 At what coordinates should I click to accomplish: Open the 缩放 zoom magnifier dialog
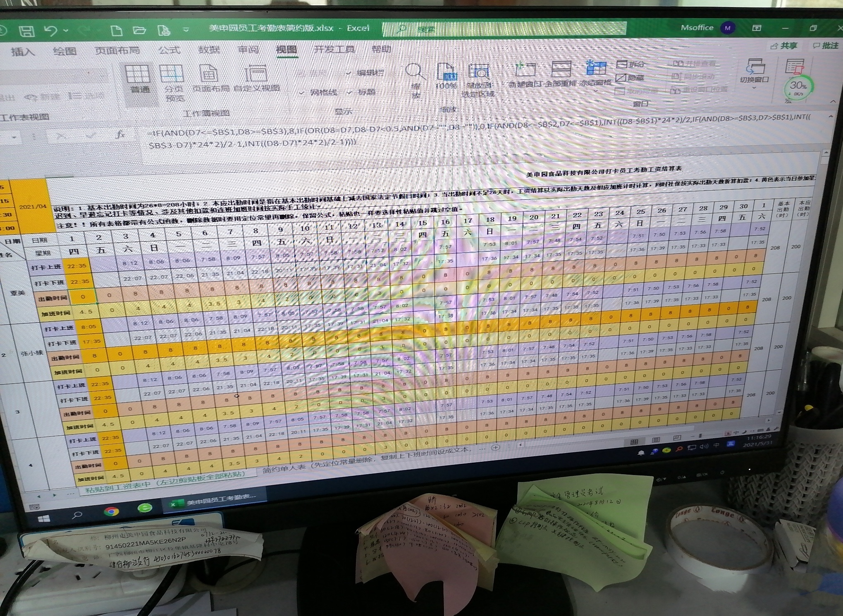coord(415,81)
